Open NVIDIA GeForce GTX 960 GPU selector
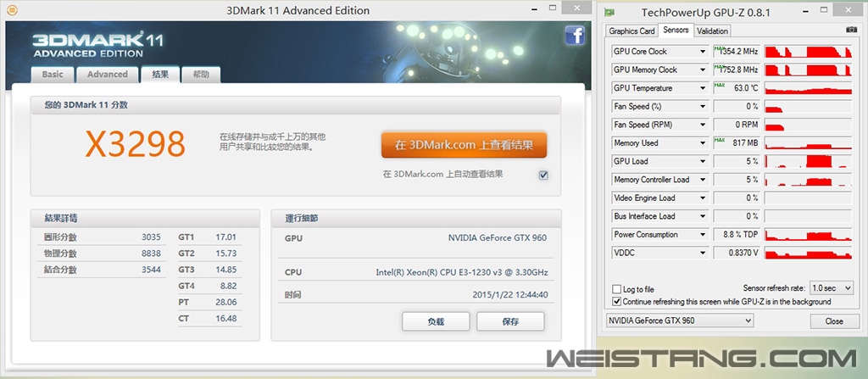The height and width of the screenshot is (379, 868). [x=680, y=320]
